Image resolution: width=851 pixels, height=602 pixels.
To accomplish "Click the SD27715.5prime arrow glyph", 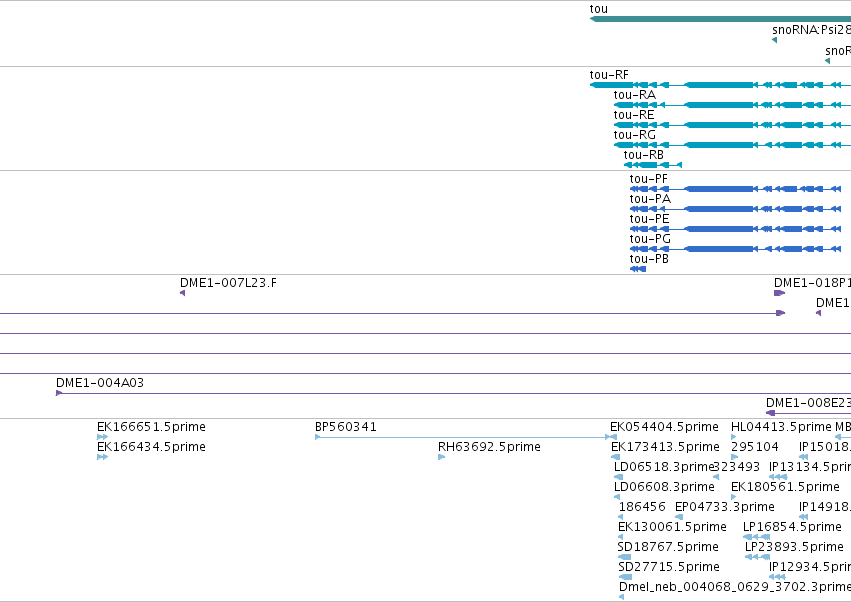I will [x=626, y=578].
